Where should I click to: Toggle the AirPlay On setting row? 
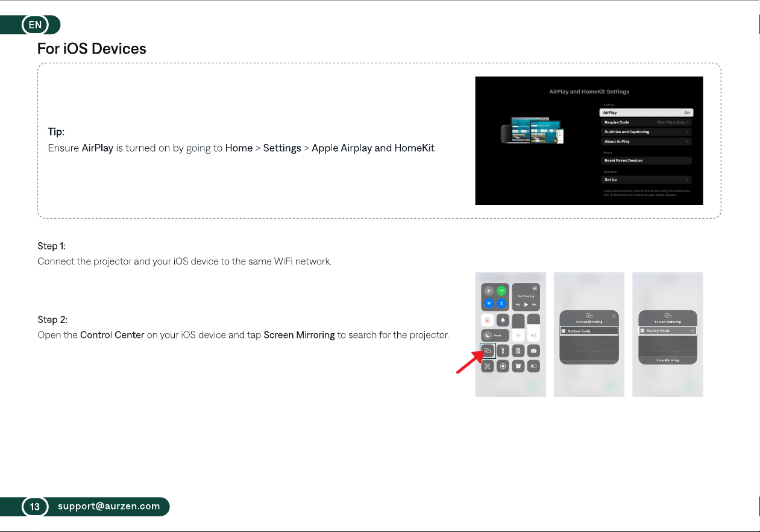click(x=647, y=113)
